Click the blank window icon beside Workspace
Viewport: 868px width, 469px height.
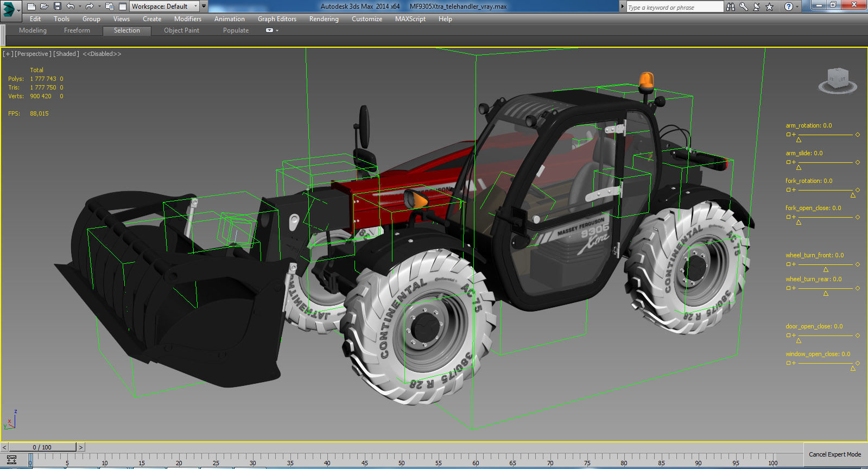tap(123, 7)
